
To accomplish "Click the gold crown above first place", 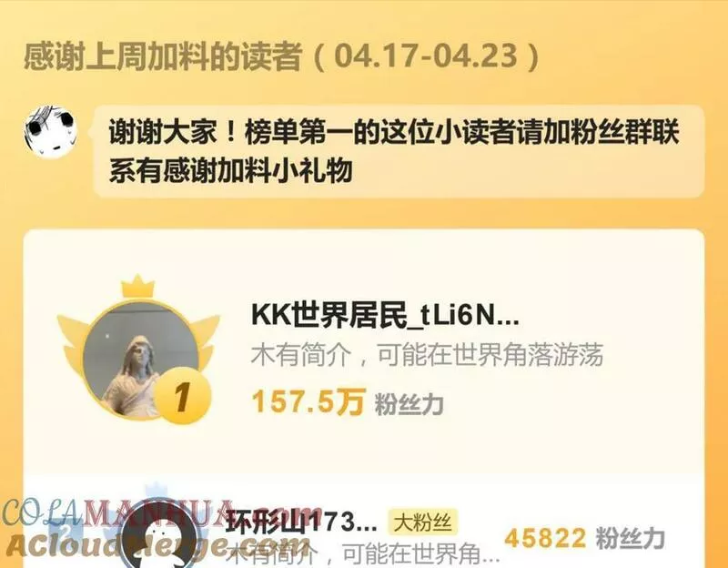I will pyautogui.click(x=138, y=287).
